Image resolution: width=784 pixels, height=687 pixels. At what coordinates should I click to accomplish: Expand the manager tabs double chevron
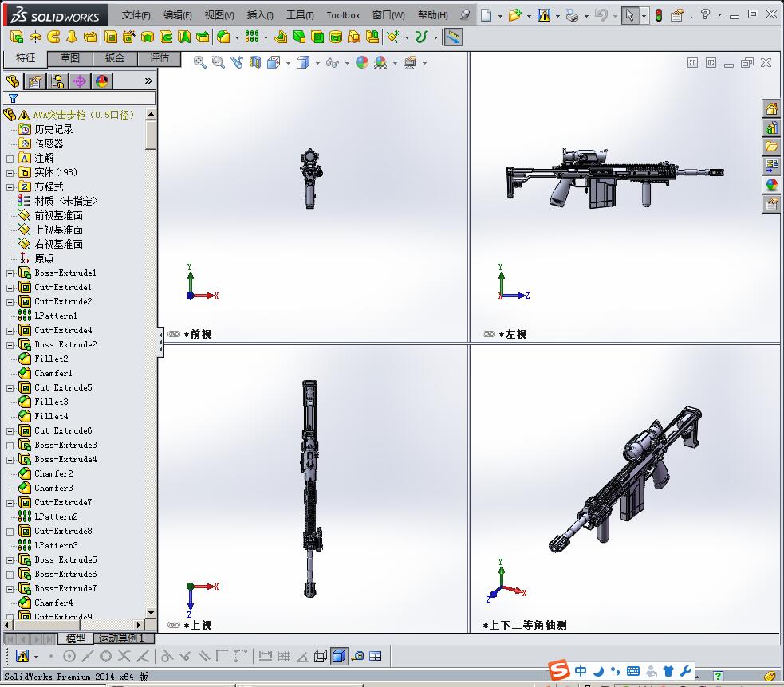point(148,81)
